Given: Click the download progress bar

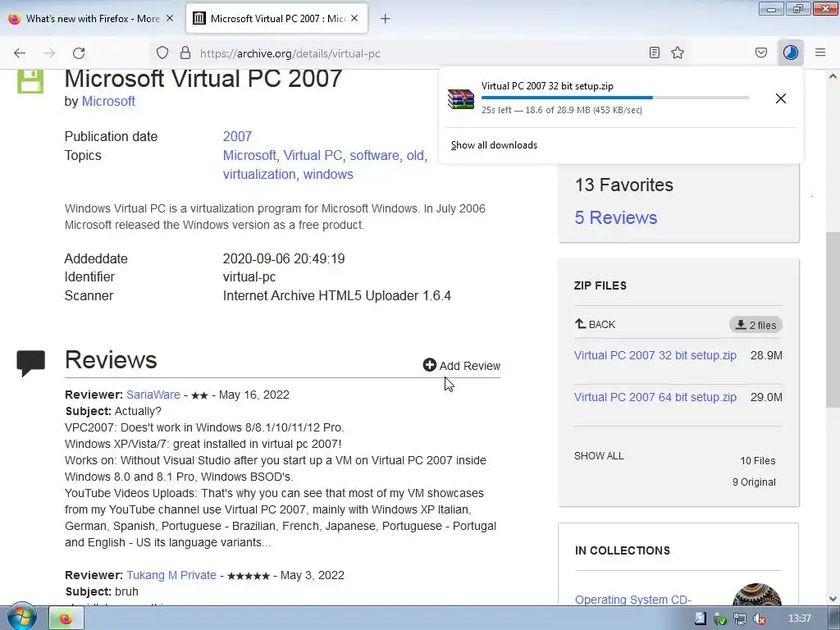Looking at the screenshot, I should (x=615, y=98).
